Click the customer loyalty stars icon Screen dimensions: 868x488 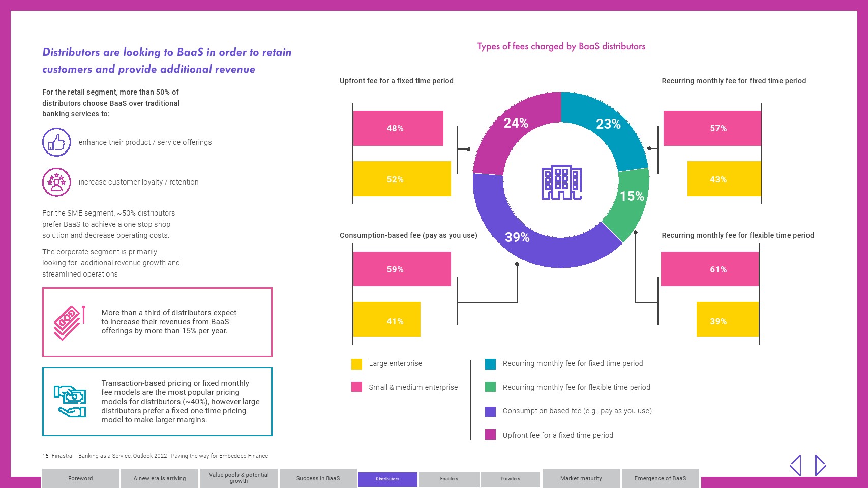(x=56, y=182)
